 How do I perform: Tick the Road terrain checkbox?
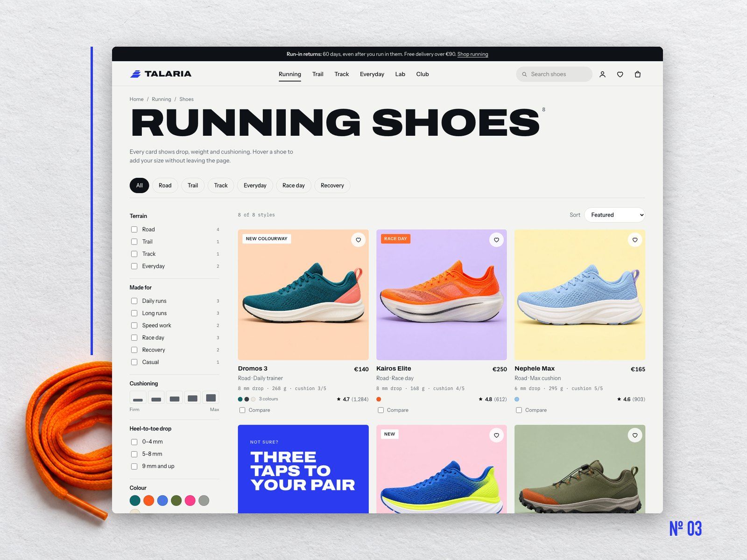coord(134,230)
